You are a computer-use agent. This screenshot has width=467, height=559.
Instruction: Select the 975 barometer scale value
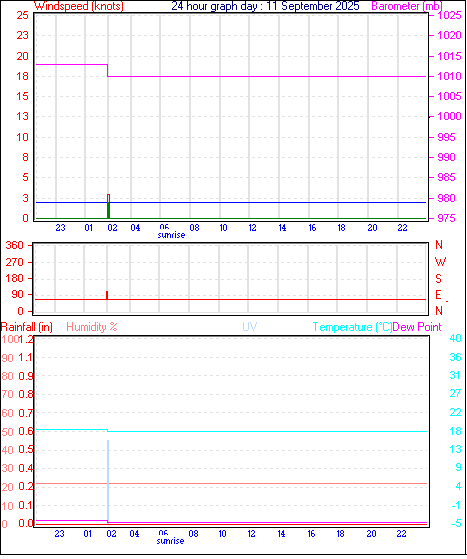tap(446, 218)
